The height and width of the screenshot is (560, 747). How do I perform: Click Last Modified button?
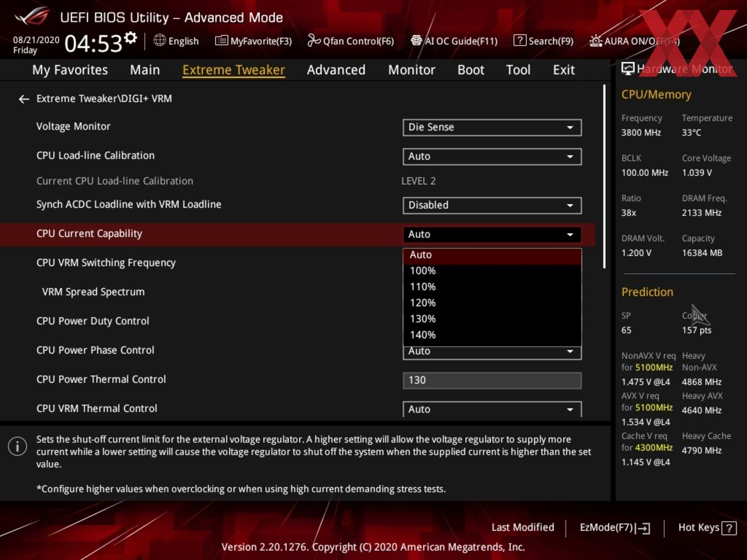(523, 528)
